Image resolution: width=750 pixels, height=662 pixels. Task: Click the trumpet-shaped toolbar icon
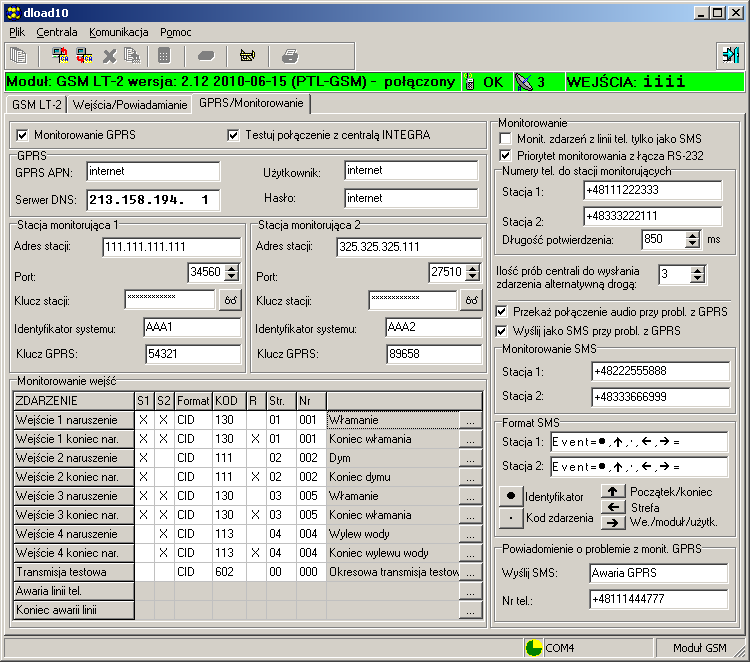pyautogui.click(x=247, y=55)
